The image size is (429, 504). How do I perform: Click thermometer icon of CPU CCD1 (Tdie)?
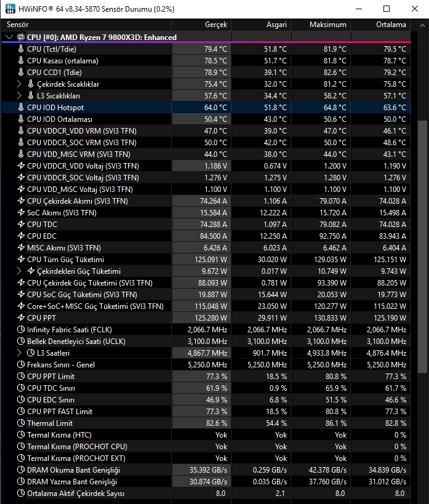point(21,73)
